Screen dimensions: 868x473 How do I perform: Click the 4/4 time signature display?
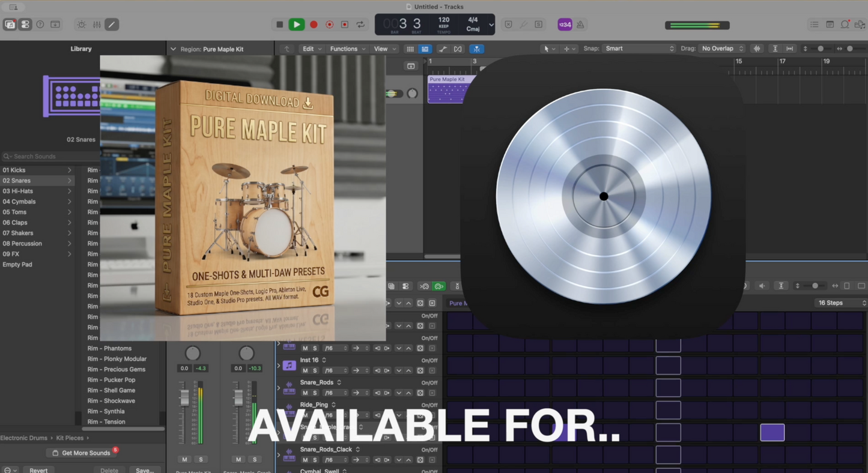click(x=473, y=20)
